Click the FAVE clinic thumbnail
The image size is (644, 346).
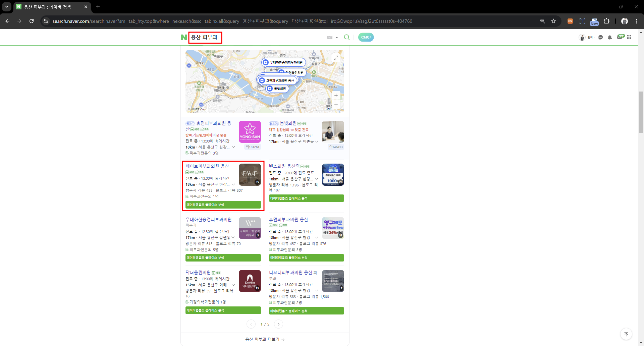pos(250,175)
